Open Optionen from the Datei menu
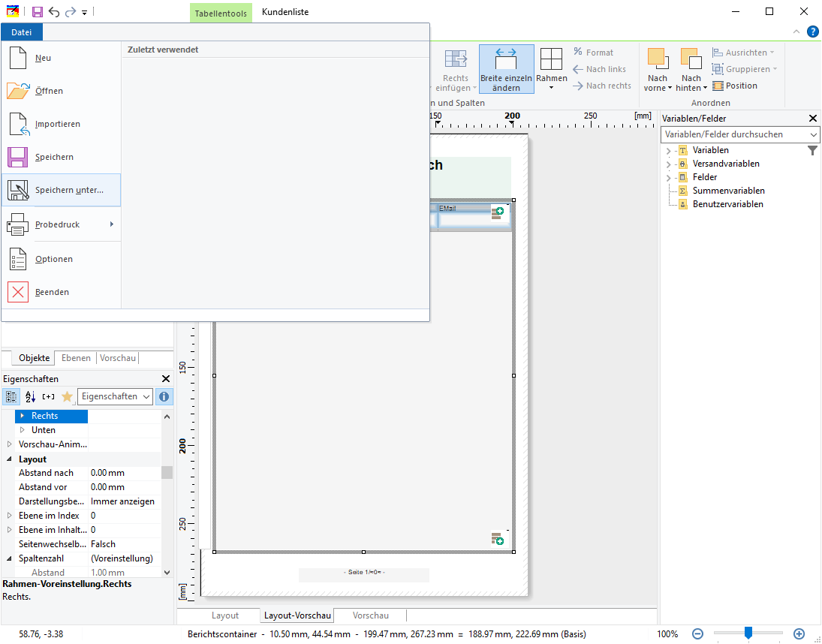Image resolution: width=822 pixels, height=644 pixels. click(62, 260)
